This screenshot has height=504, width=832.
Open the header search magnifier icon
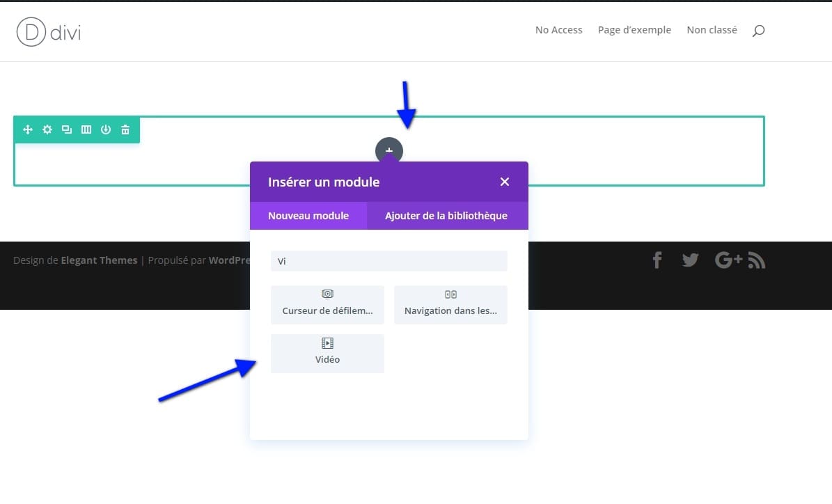pyautogui.click(x=758, y=31)
